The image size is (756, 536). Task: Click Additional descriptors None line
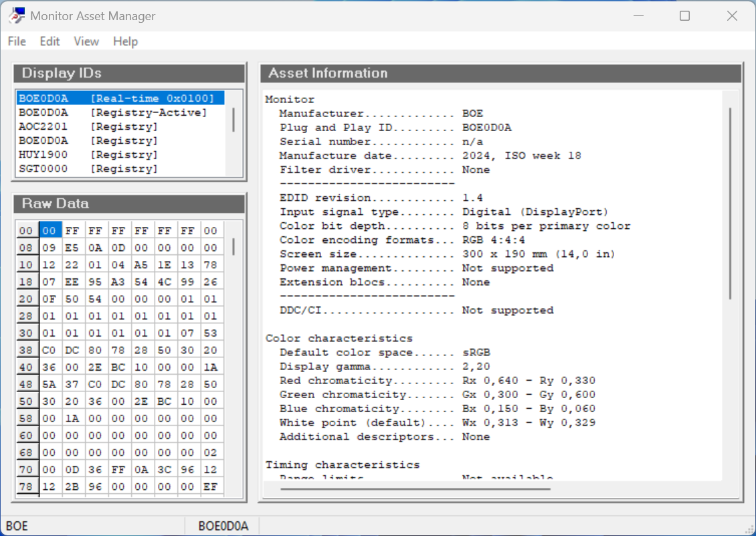[384, 436]
